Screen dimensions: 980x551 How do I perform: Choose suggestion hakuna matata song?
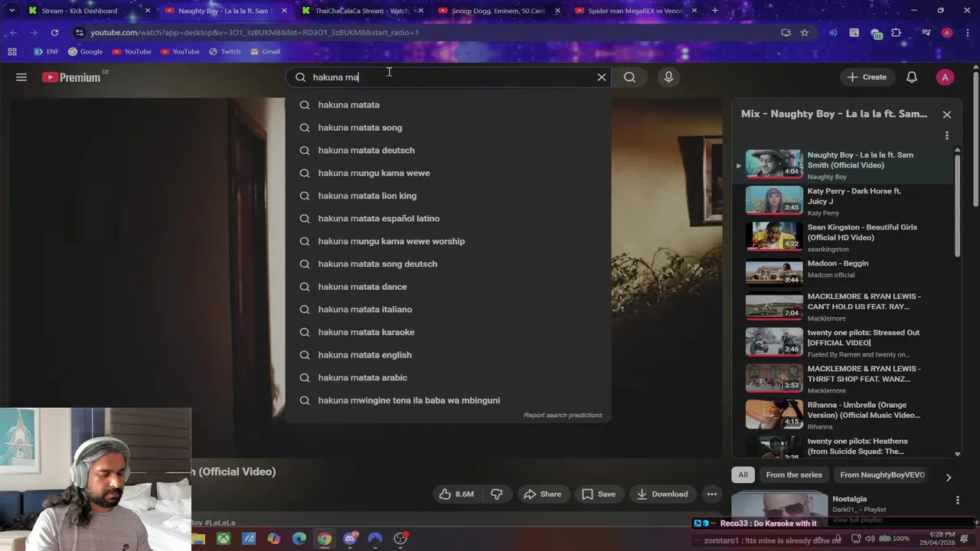point(449,128)
